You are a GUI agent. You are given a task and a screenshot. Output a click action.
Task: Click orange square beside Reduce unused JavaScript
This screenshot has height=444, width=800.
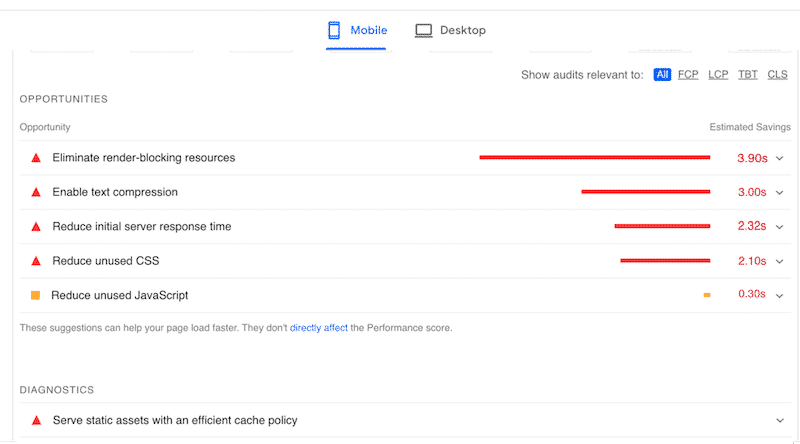tap(36, 295)
